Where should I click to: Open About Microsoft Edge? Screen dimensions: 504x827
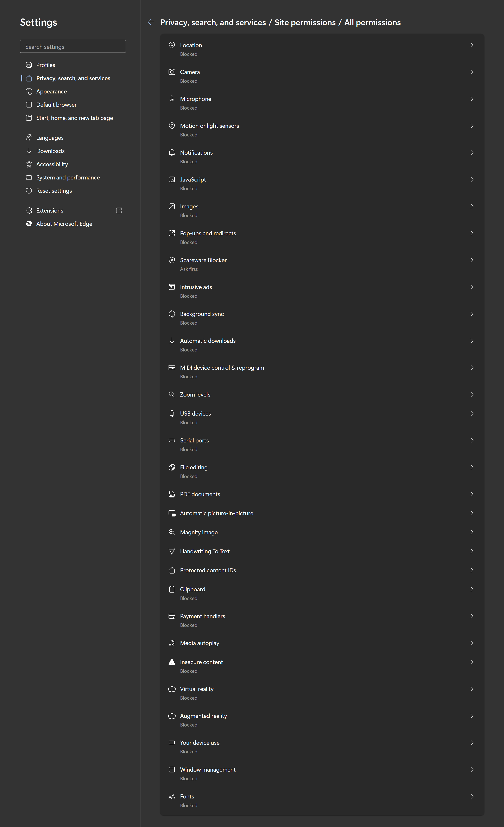(73, 224)
